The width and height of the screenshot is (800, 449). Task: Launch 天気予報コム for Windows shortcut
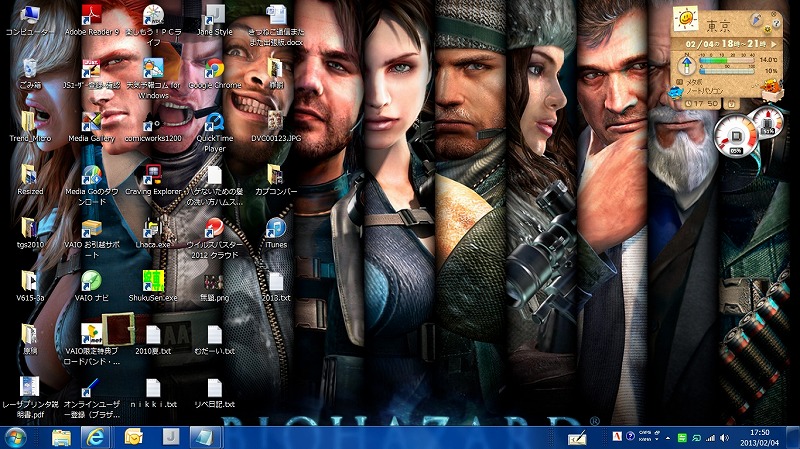coord(153,79)
